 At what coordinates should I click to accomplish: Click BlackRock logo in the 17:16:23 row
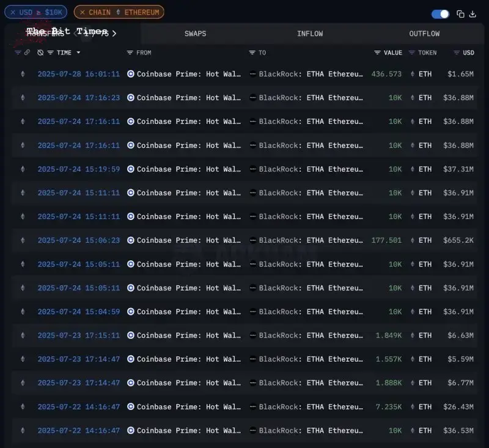(x=253, y=98)
